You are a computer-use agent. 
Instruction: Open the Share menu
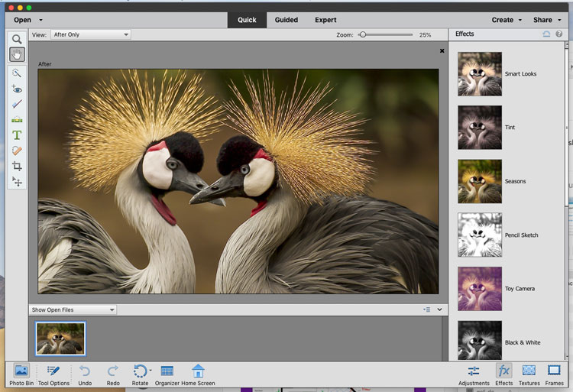(547, 20)
